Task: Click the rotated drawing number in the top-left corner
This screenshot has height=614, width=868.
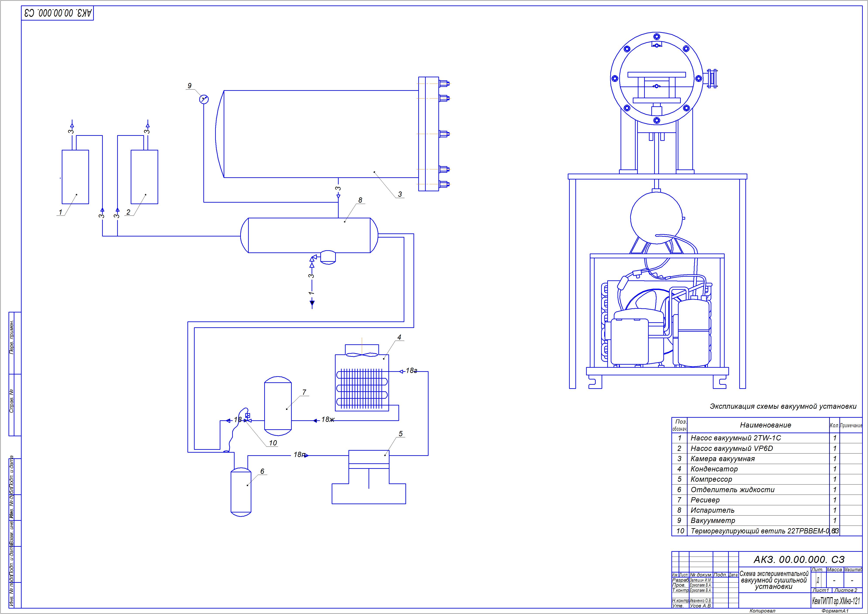Action: coord(57,13)
